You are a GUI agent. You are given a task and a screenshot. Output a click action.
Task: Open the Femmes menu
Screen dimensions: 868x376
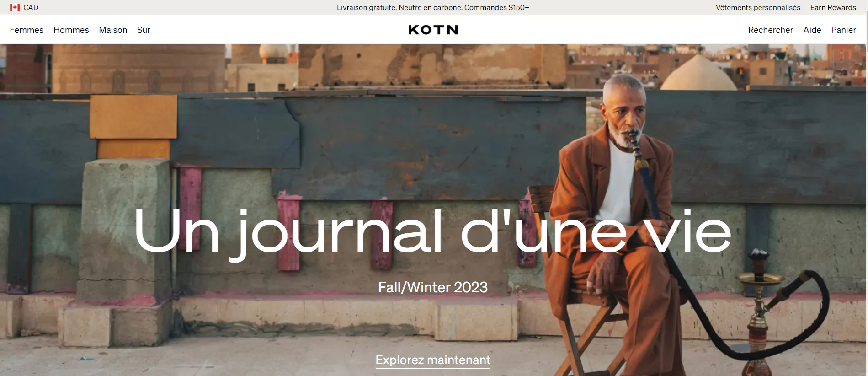pos(27,30)
